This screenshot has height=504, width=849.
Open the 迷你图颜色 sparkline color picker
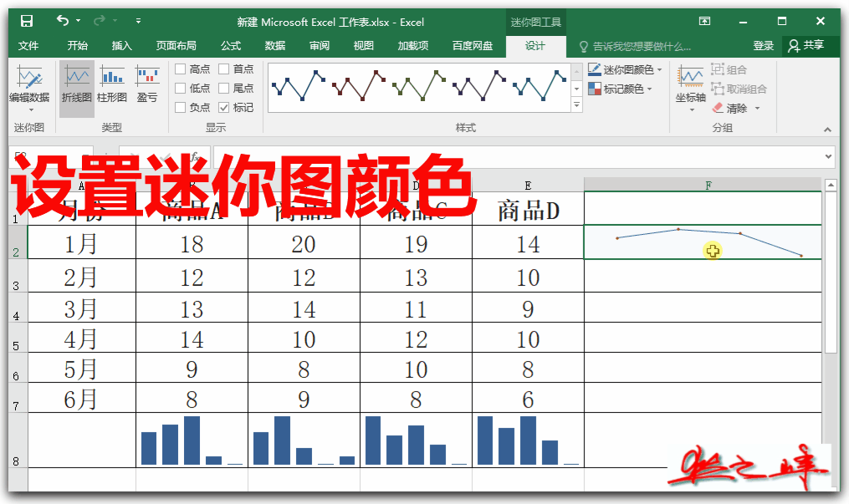coord(626,69)
